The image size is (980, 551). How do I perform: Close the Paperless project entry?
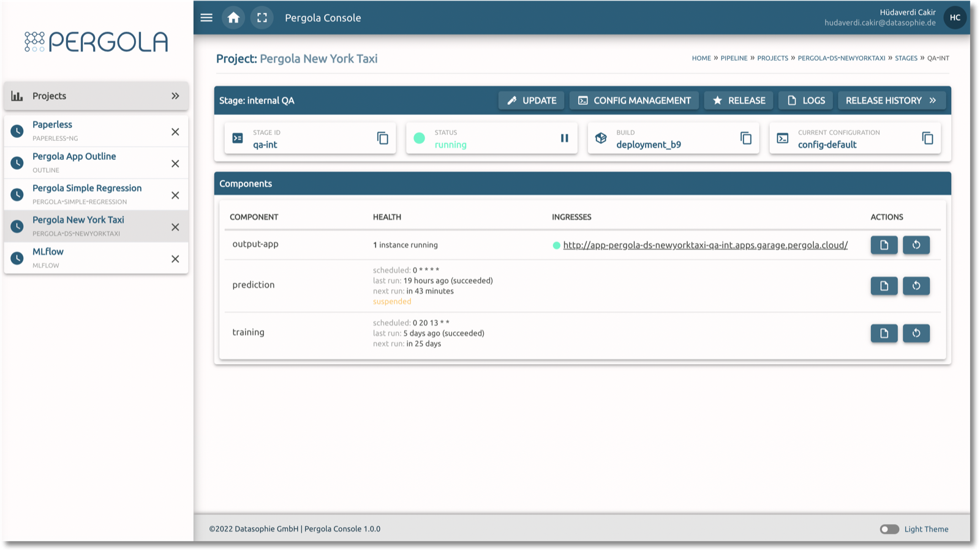point(175,132)
